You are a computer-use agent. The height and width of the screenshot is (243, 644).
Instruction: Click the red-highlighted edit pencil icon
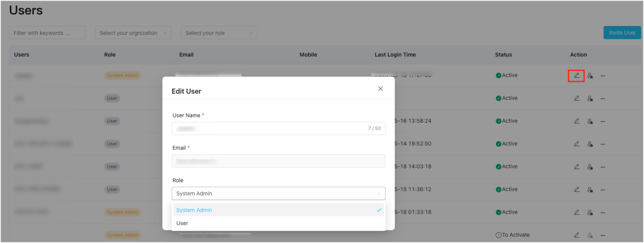(x=576, y=75)
